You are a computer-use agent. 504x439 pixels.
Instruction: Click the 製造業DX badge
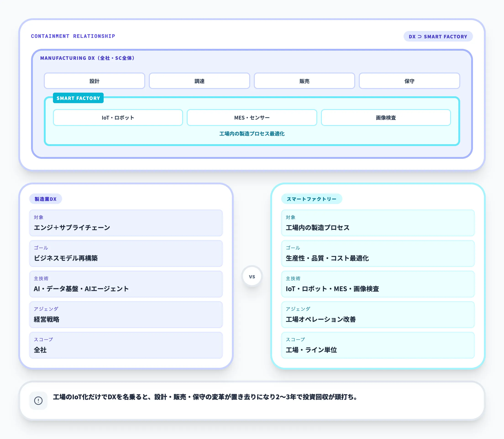pyautogui.click(x=46, y=199)
